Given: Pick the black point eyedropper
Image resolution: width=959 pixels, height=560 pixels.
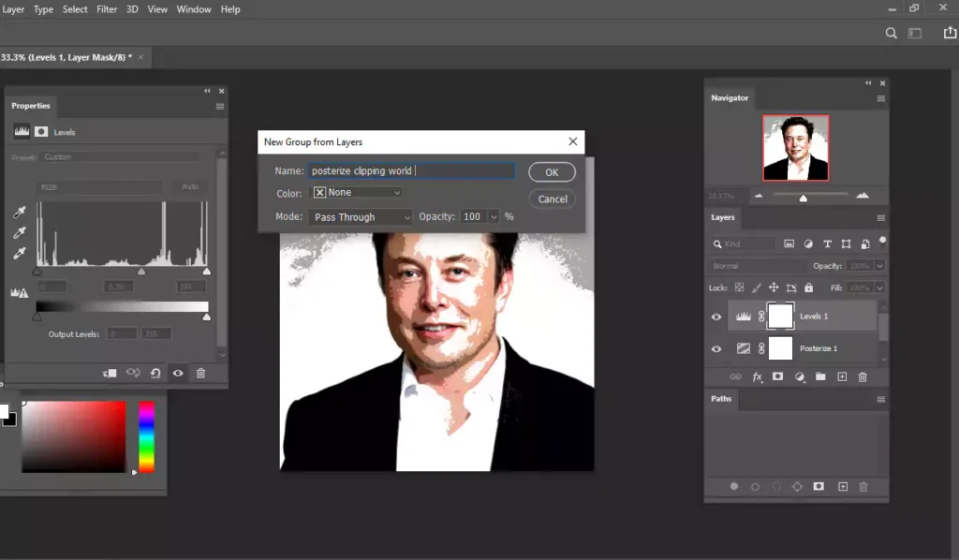Looking at the screenshot, I should tap(20, 213).
